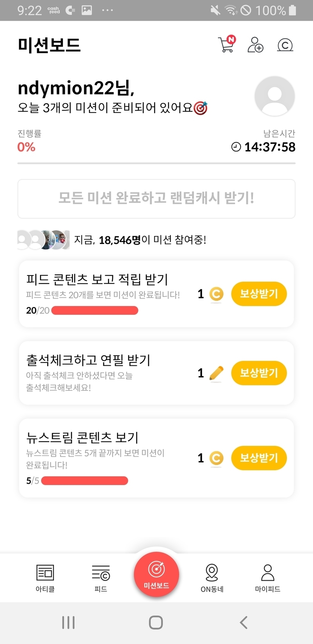Claim reward for 출석체크하고 연필 받기
The image size is (313, 644).
259,373
